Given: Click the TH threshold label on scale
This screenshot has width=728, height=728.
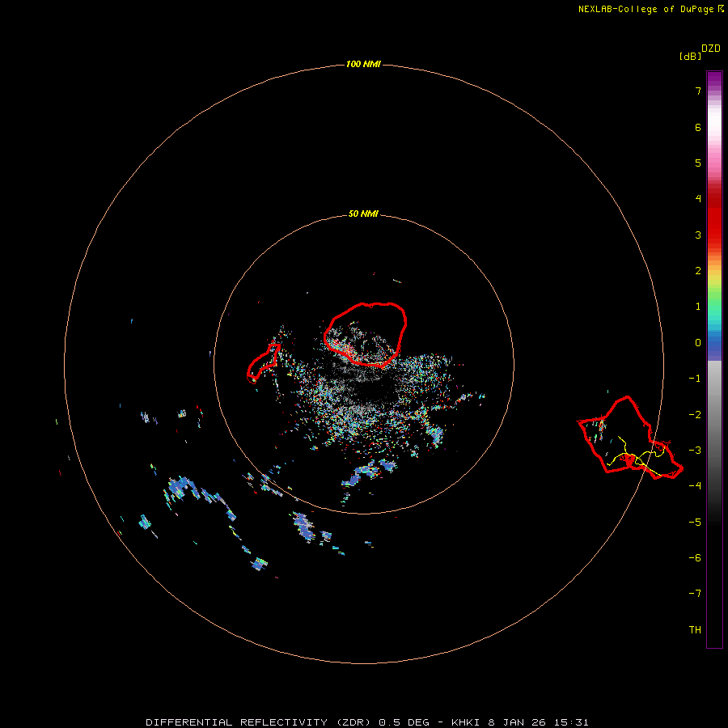Looking at the screenshot, I should pos(695,629).
